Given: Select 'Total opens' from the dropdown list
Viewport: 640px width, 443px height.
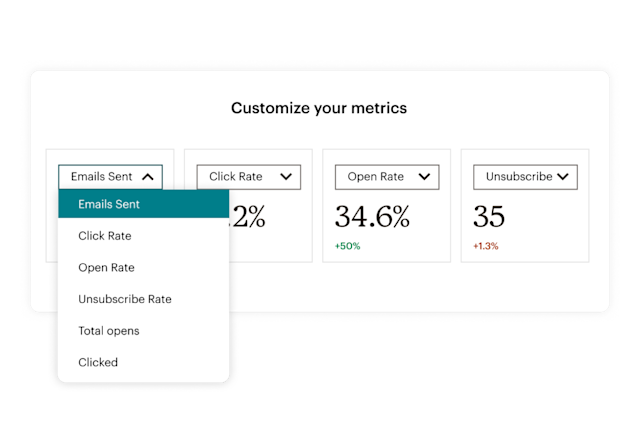Looking at the screenshot, I should pos(109,331).
